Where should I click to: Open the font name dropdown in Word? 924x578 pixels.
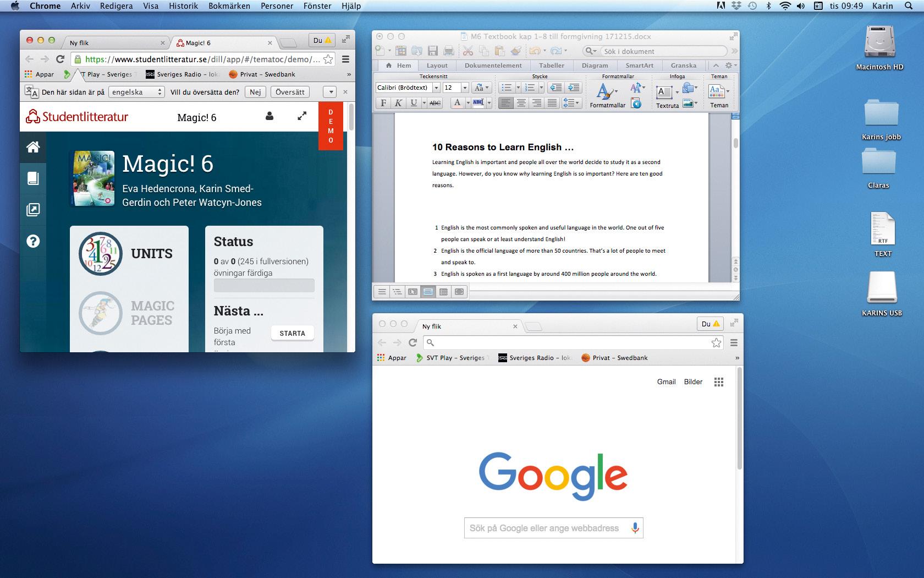(436, 88)
